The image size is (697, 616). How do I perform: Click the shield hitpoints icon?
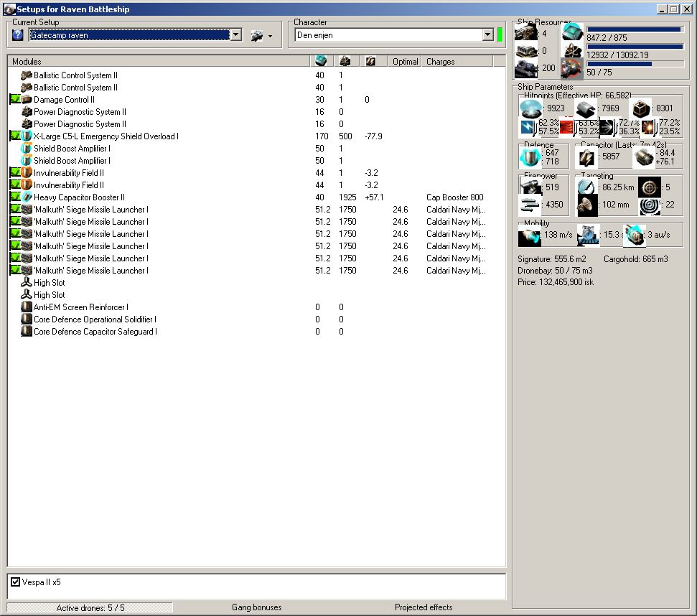click(531, 108)
